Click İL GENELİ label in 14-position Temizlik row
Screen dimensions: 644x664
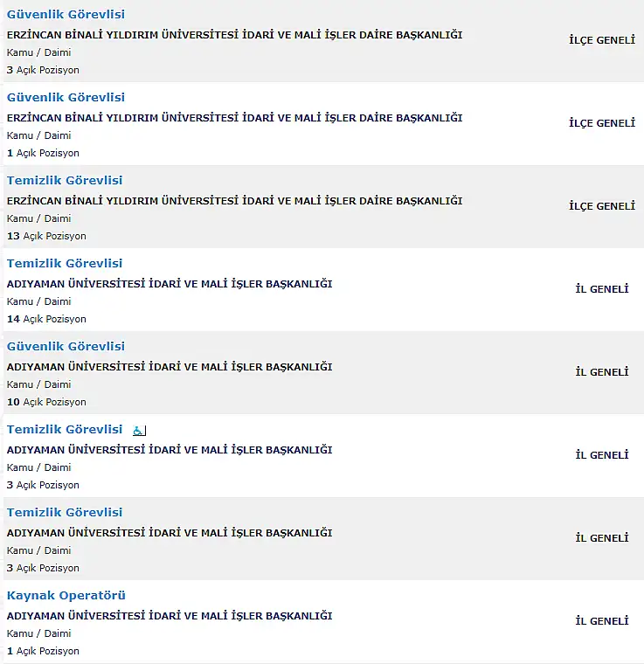(x=602, y=289)
